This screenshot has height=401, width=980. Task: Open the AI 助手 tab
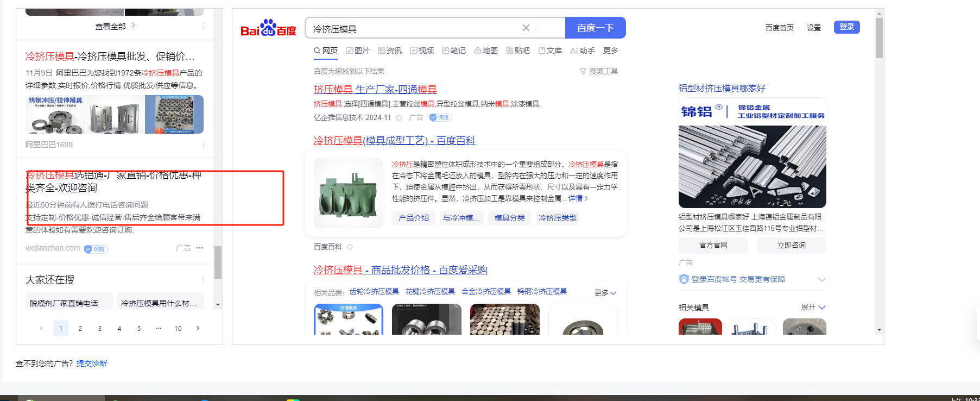click(x=583, y=51)
